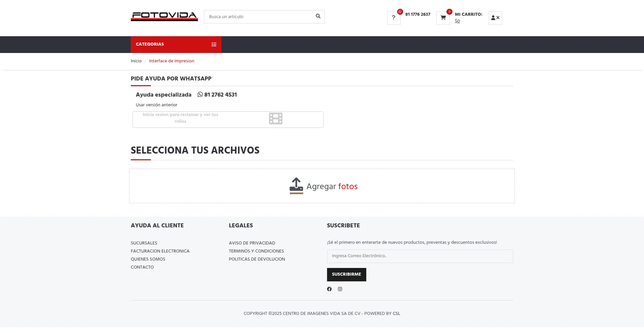Click the search magnifier icon
The image size is (644, 333).
(x=318, y=16)
